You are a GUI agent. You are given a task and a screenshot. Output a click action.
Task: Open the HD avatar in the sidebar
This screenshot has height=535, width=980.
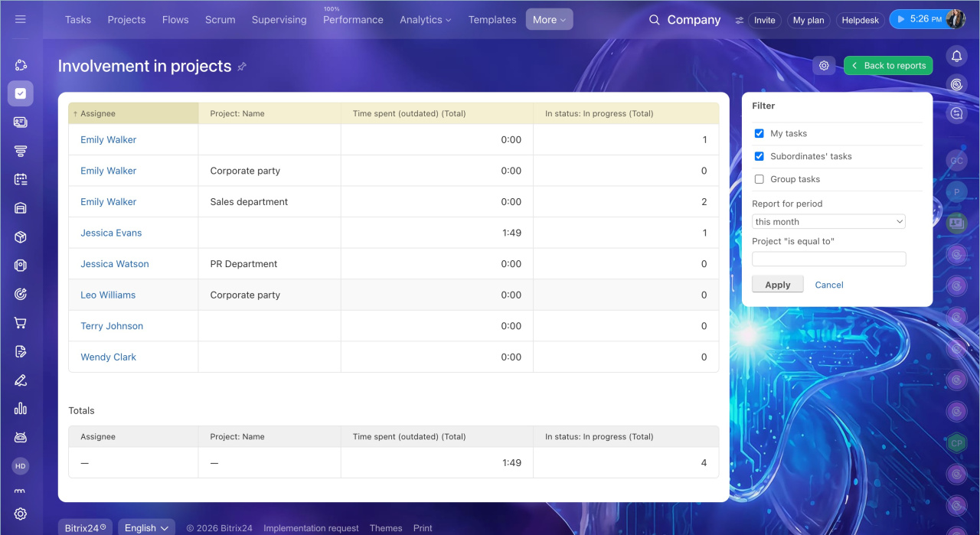click(x=21, y=465)
